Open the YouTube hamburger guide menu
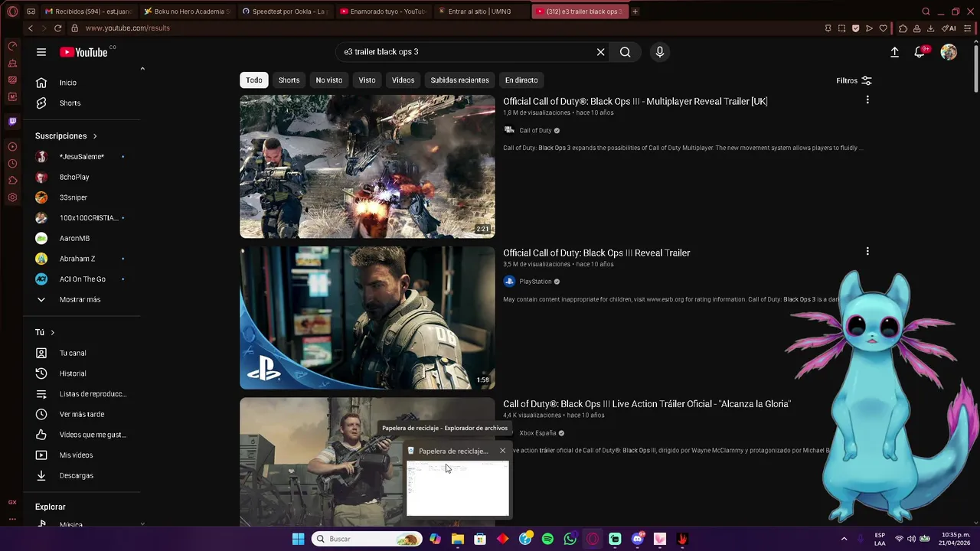 [41, 52]
